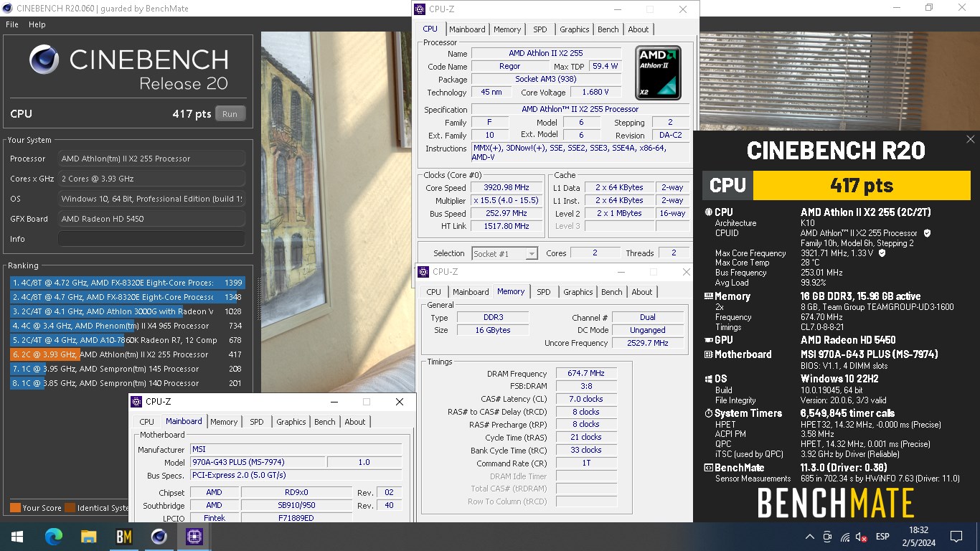Viewport: 980px width, 551px height.
Task: Click the Core Voltage 1.680 V field
Action: tap(595, 93)
